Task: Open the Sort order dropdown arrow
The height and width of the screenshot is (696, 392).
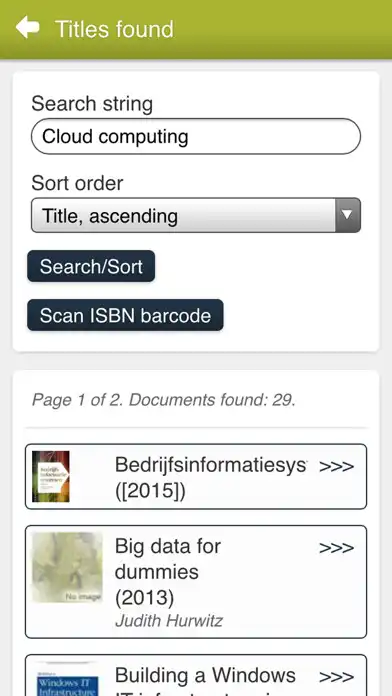Action: click(348, 215)
